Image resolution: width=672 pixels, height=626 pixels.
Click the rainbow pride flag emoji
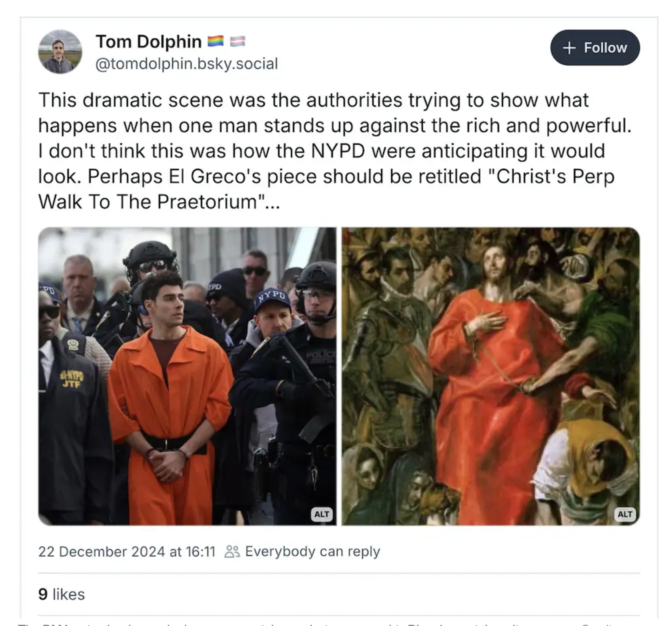point(215,41)
